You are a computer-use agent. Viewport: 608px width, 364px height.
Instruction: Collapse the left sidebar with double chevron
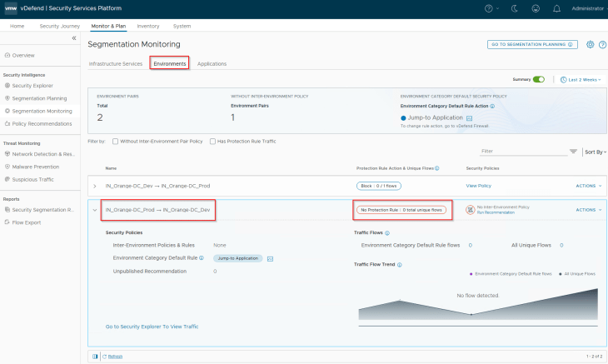pos(73,38)
